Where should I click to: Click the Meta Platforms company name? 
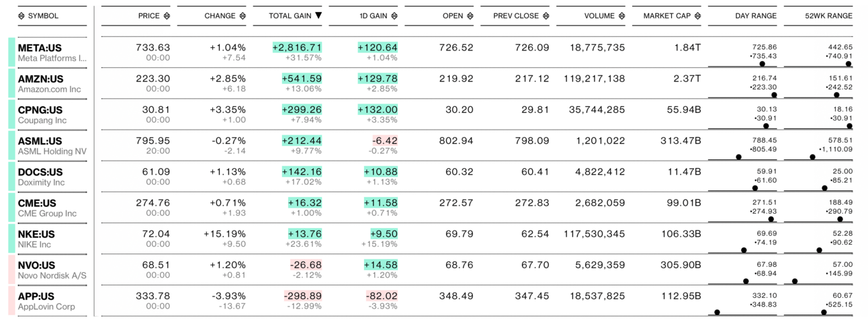pos(52,58)
